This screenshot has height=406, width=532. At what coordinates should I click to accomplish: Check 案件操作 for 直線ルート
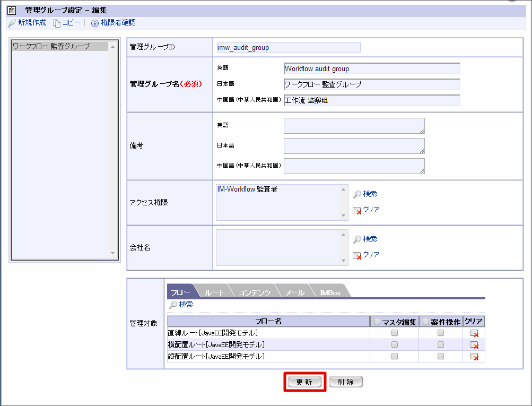(x=441, y=333)
